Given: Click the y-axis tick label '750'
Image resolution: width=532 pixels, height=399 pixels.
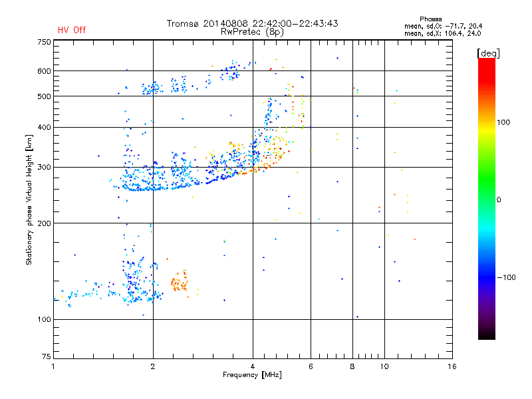Looking at the screenshot, I should click(44, 42).
